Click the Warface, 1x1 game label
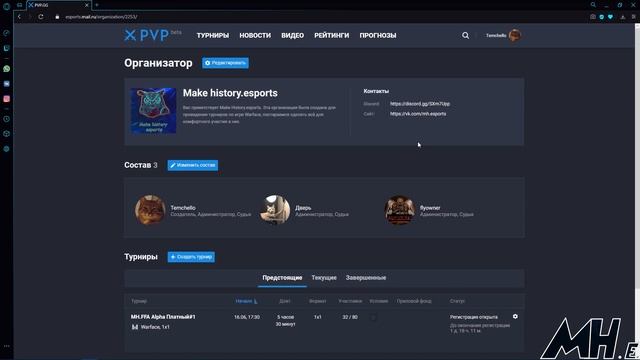This screenshot has width=640, height=360. (155, 327)
